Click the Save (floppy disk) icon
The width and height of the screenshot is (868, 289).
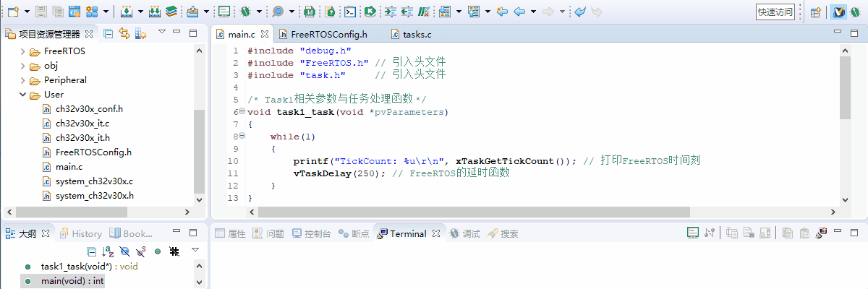[x=41, y=12]
